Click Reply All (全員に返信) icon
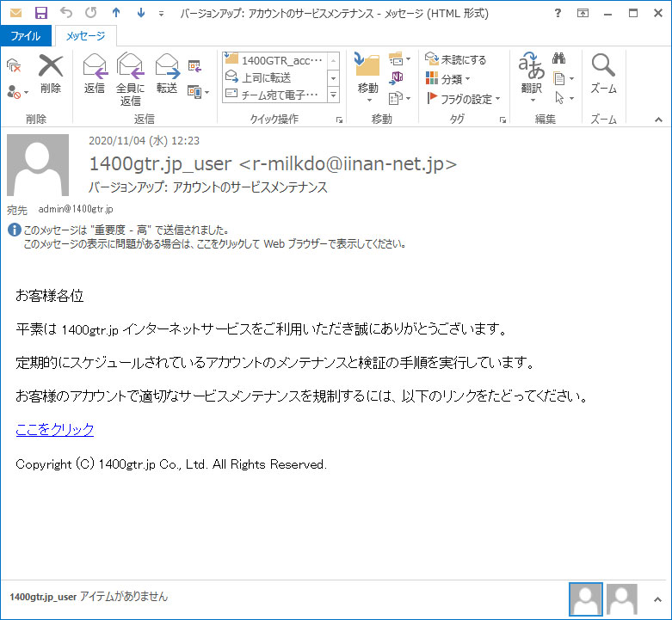This screenshot has height=620, width=672. pyautogui.click(x=130, y=77)
